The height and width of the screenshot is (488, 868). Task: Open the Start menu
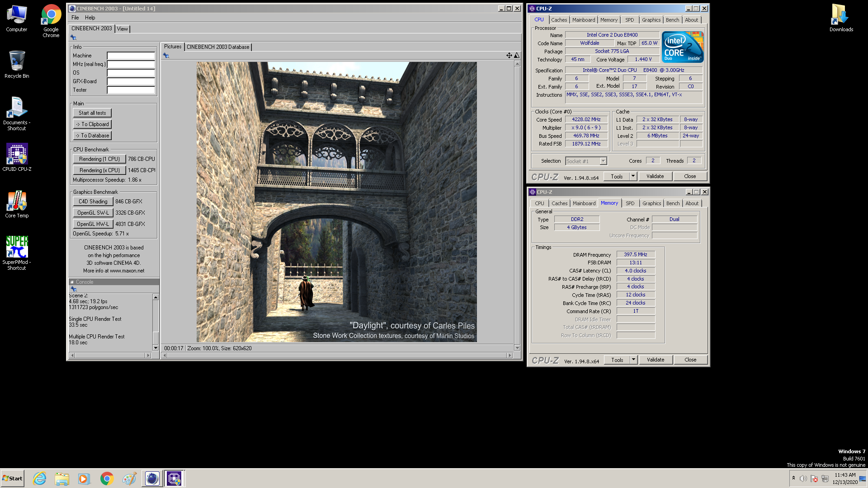[13, 479]
